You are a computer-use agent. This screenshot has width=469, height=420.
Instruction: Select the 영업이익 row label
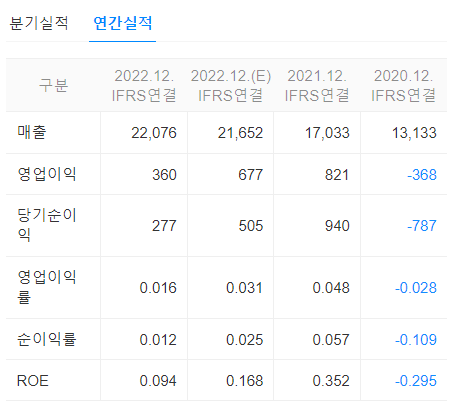point(47,174)
